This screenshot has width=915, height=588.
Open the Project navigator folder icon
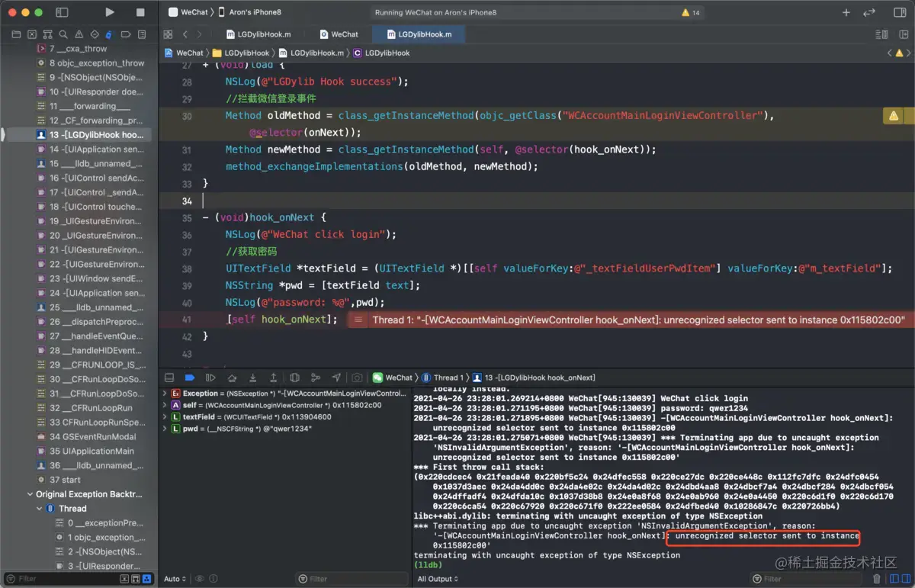pyautogui.click(x=16, y=34)
